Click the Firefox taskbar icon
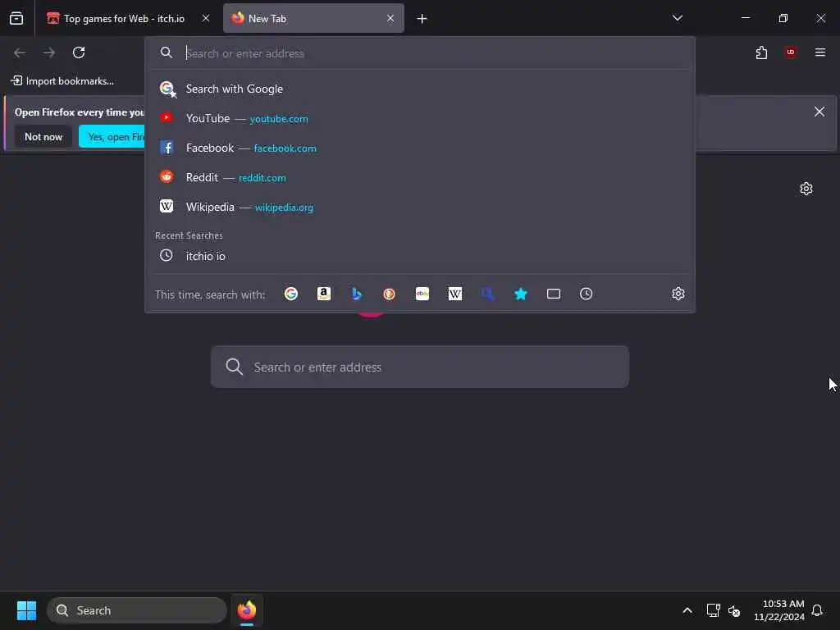The image size is (840, 630). (246, 610)
